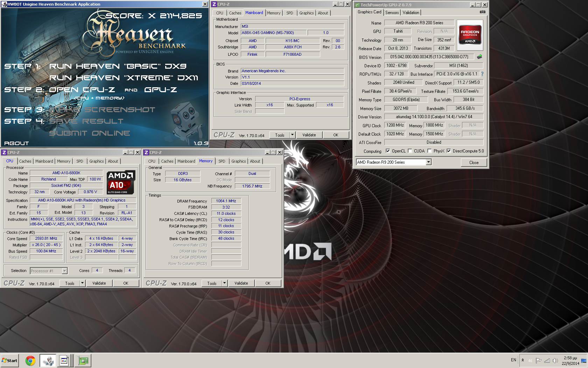Open the CPU tab in the CPU-Z Memory window
This screenshot has height=368, width=588.
[x=152, y=161]
